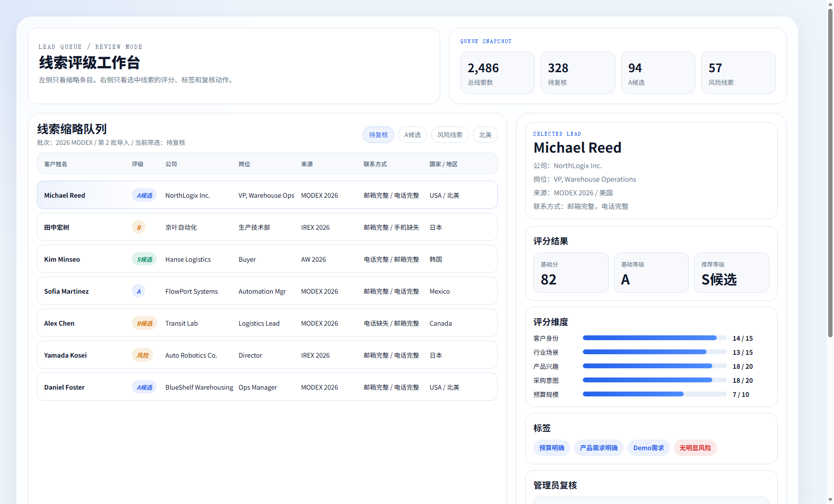Click the page scrollbar up arrow
Viewport: 834px width, 504px height.
pyautogui.click(x=830, y=4)
